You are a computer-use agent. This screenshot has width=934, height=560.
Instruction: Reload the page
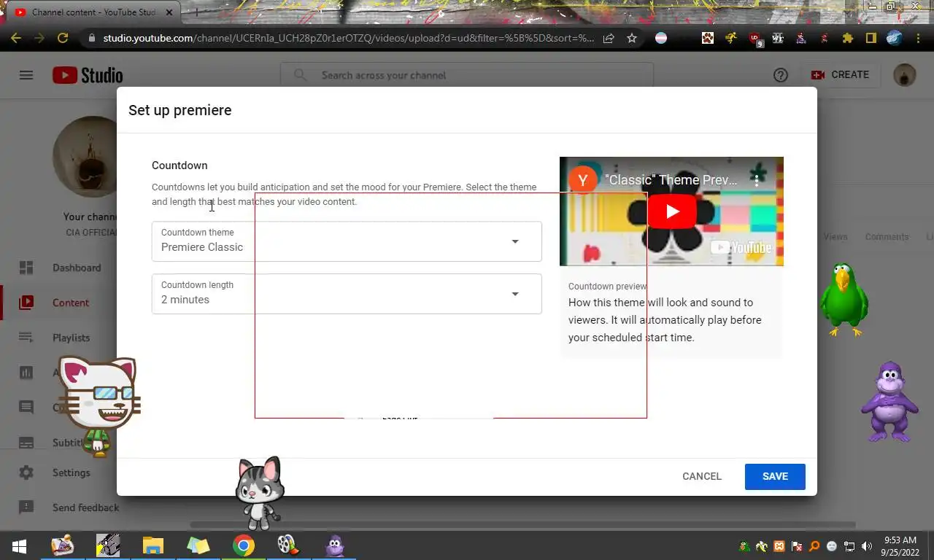(x=63, y=38)
